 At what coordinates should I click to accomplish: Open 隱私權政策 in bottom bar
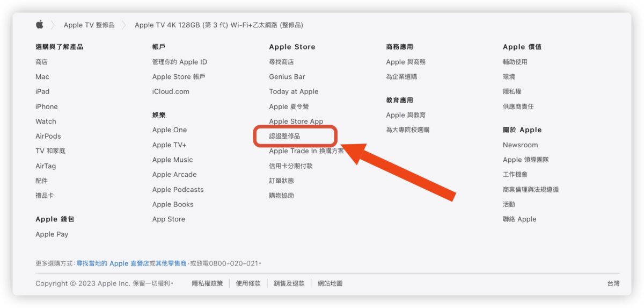click(x=207, y=283)
